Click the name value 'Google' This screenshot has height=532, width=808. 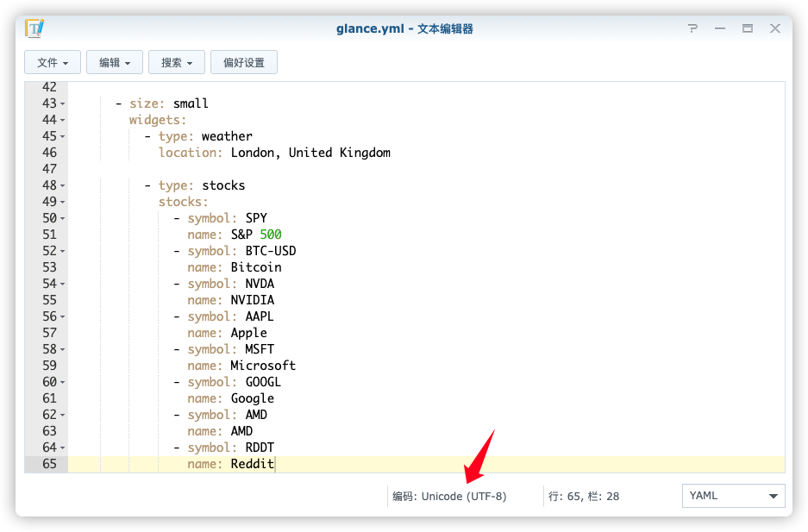pyautogui.click(x=253, y=398)
